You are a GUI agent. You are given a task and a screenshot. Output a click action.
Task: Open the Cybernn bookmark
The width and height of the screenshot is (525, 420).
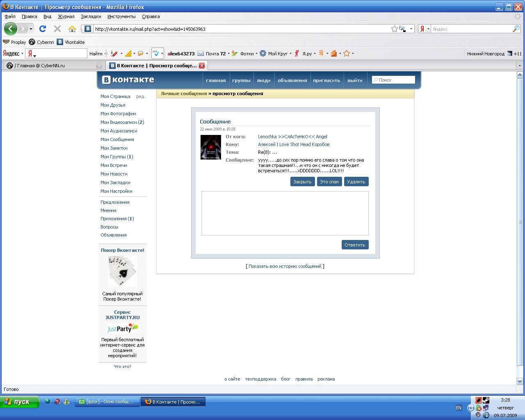[41, 42]
